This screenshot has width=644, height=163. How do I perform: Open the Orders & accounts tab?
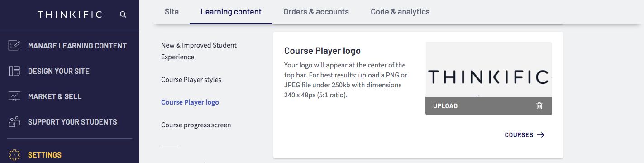[316, 12]
